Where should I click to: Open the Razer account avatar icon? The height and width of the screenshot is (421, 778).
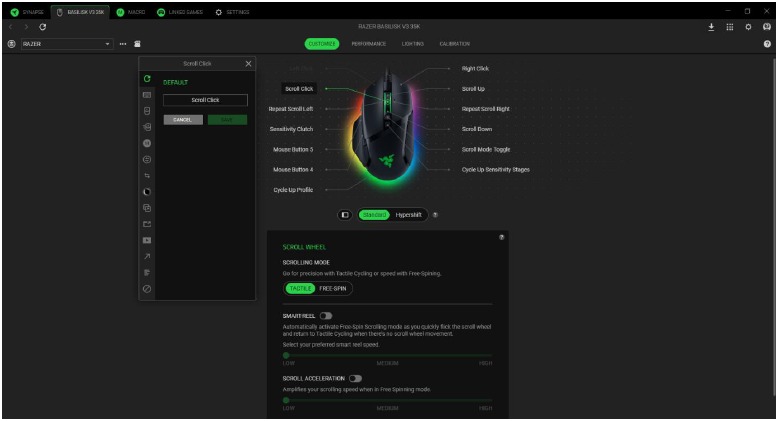click(767, 27)
